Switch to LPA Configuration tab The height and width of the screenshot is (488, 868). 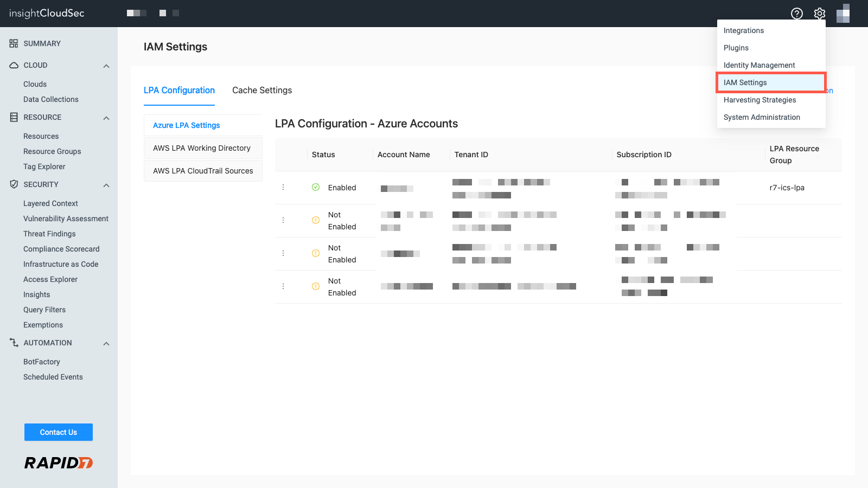point(179,91)
